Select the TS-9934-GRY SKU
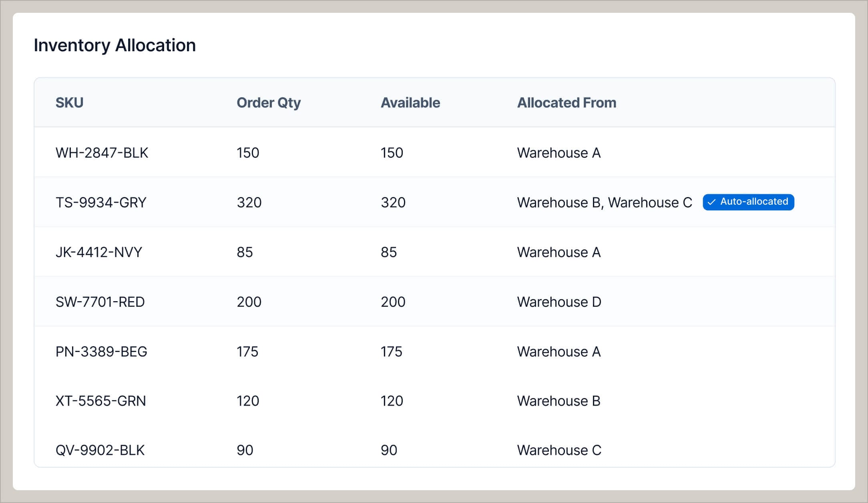The width and height of the screenshot is (868, 503). [100, 202]
